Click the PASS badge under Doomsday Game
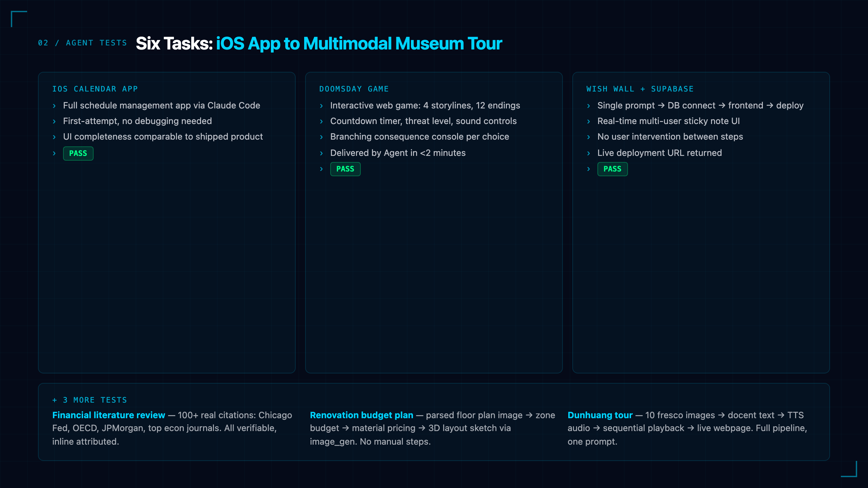This screenshot has width=868, height=488. 345,169
